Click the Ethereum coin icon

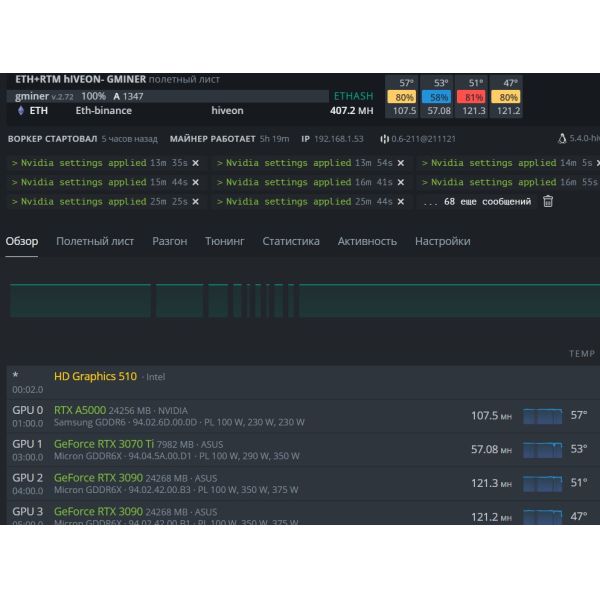pyautogui.click(x=20, y=111)
